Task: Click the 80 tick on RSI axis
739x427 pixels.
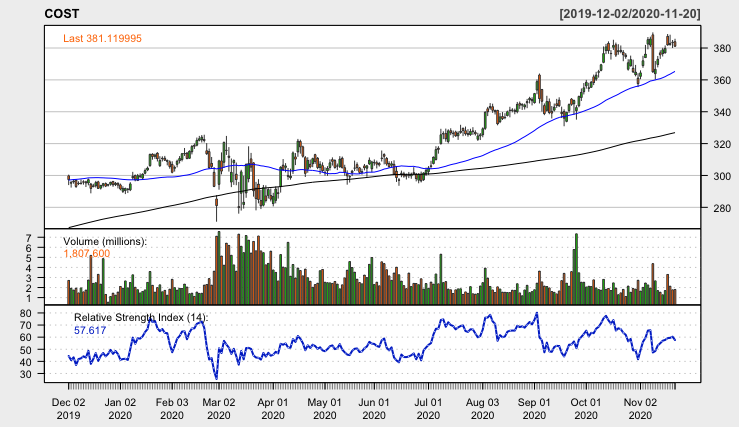Action: coord(26,314)
